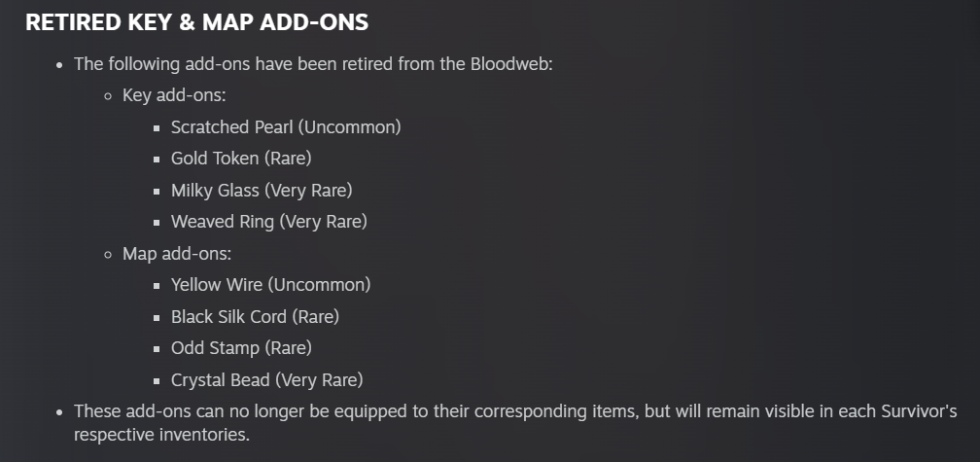Click the Retired Key & Map Add-ons heading
Viewport: 980px width, 462px height.
tap(196, 22)
